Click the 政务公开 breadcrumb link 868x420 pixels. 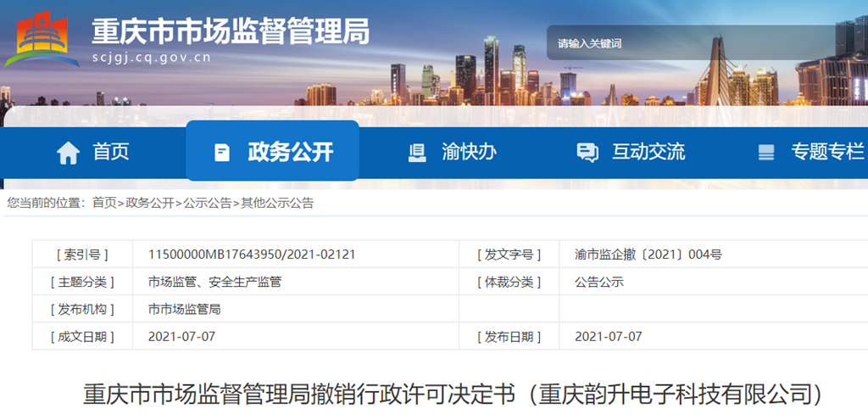[x=149, y=204]
